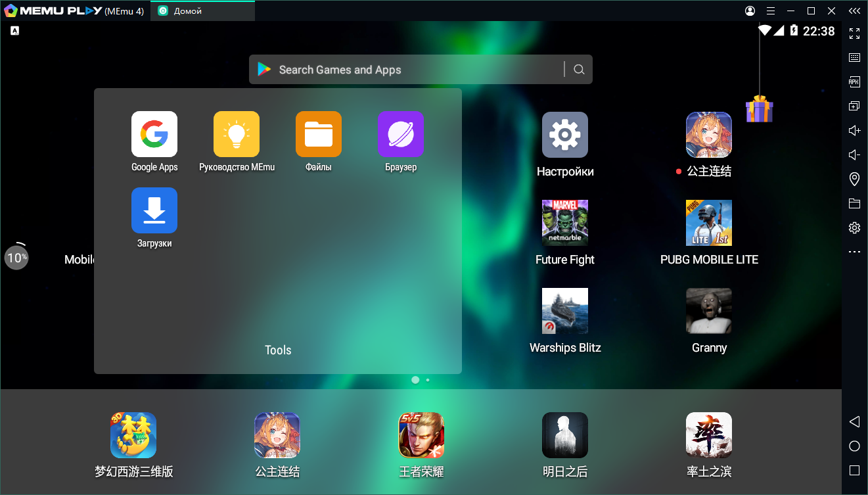Start PUBG MOBILE LITE
This screenshot has height=495, width=868.
709,223
